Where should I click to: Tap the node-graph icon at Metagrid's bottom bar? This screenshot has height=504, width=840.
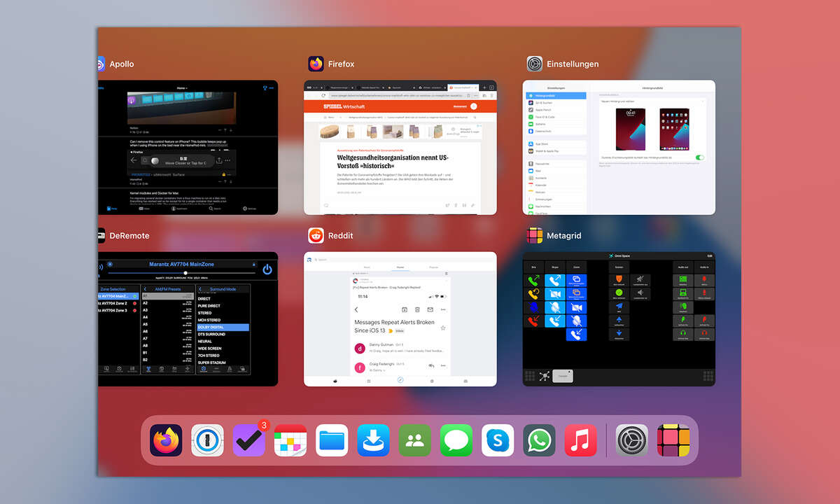pyautogui.click(x=545, y=376)
